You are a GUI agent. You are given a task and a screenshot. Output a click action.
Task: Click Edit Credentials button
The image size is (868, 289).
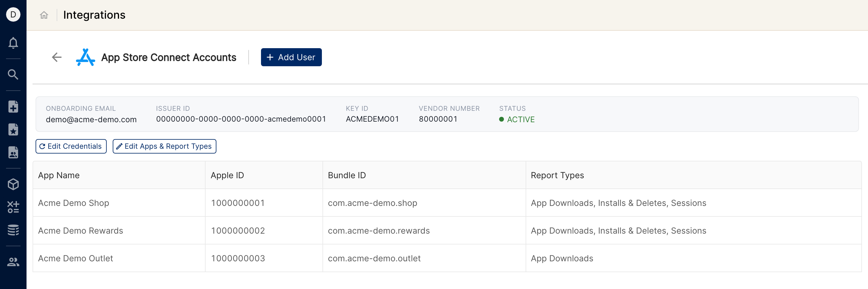click(71, 146)
